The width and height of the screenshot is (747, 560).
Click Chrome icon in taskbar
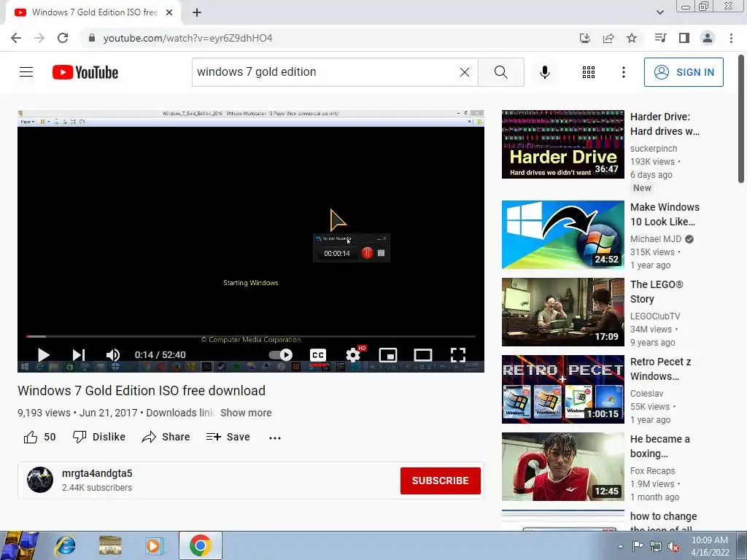point(200,545)
